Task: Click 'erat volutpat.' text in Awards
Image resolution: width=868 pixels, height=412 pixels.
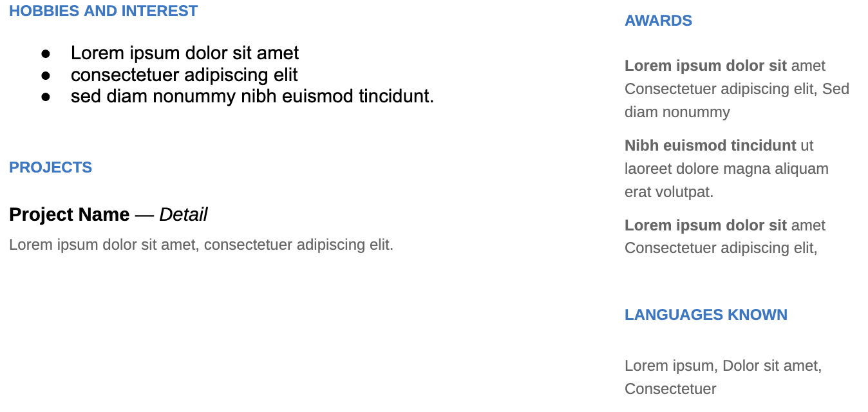Action: point(669,192)
